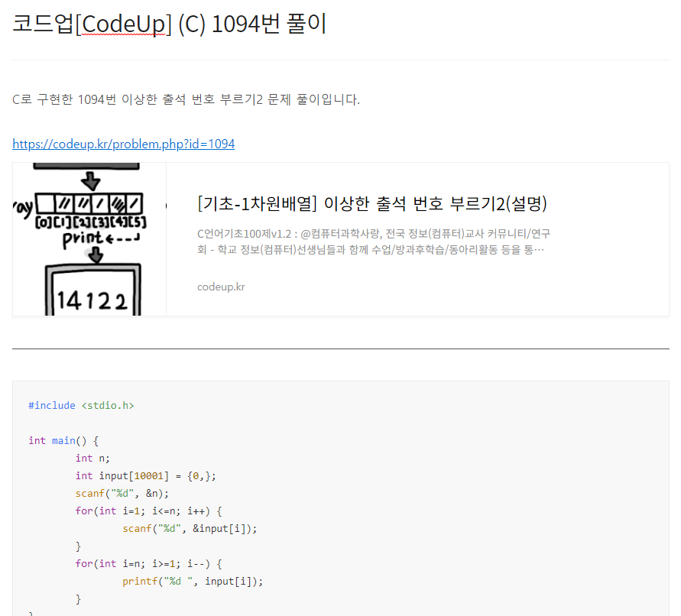The image size is (681, 616).
Task: Select the codeup.kr domain text in preview card
Action: 221,287
